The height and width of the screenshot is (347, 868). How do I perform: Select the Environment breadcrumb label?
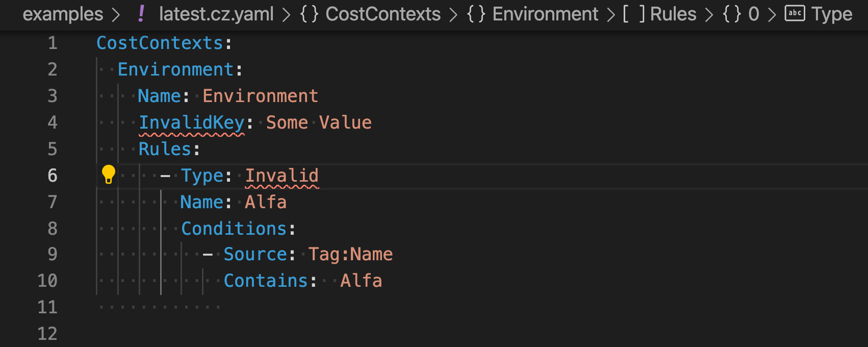[545, 14]
